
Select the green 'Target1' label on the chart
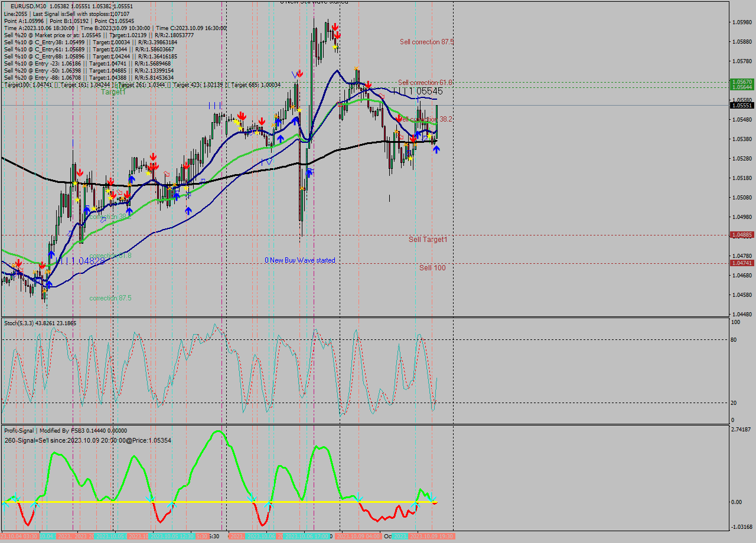pos(112,92)
